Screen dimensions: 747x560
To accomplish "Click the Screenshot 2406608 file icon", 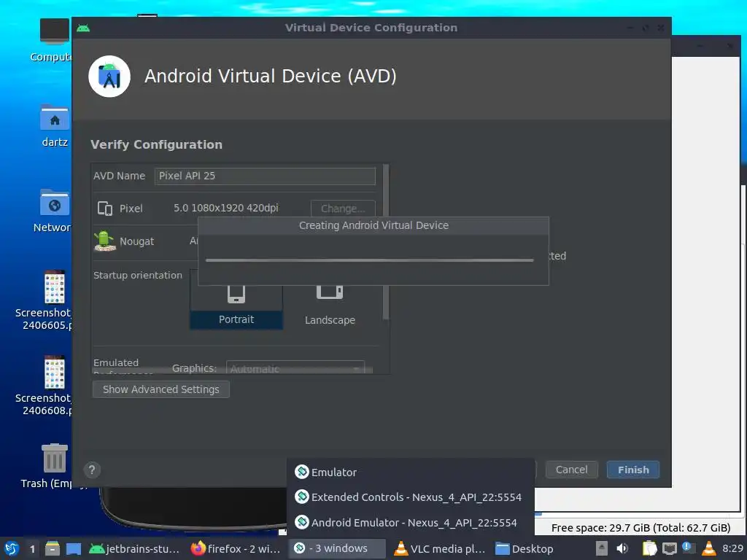I will pyautogui.click(x=54, y=373).
